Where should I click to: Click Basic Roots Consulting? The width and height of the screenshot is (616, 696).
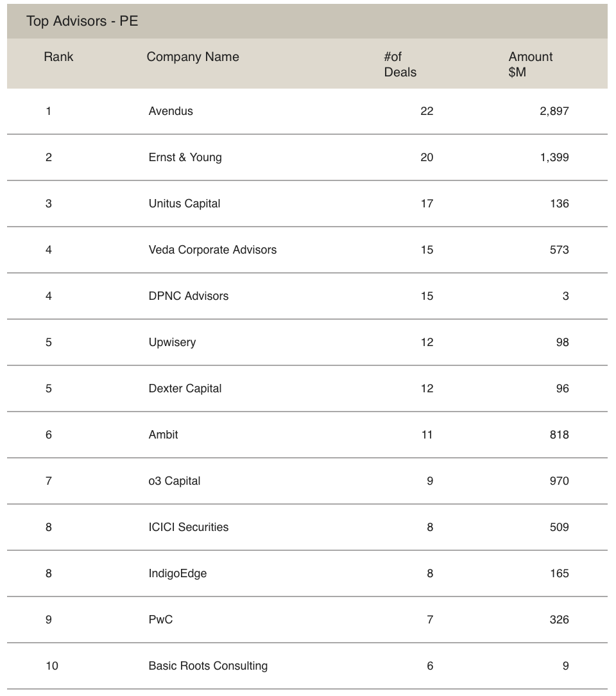point(208,666)
